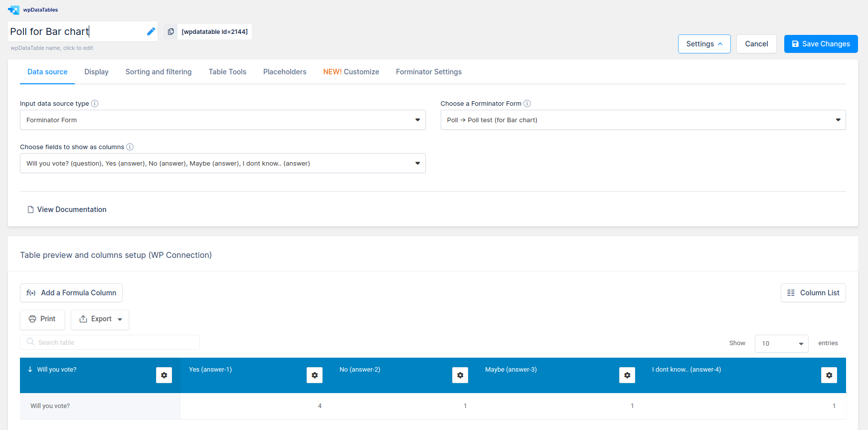
Task: Collapse the Settings panel toggle button
Action: pos(704,44)
